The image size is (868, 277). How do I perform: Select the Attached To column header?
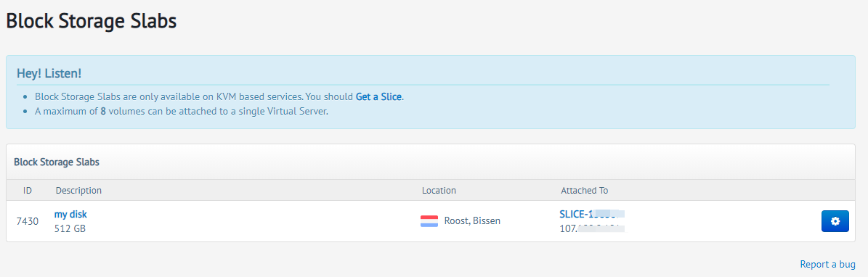pos(585,190)
